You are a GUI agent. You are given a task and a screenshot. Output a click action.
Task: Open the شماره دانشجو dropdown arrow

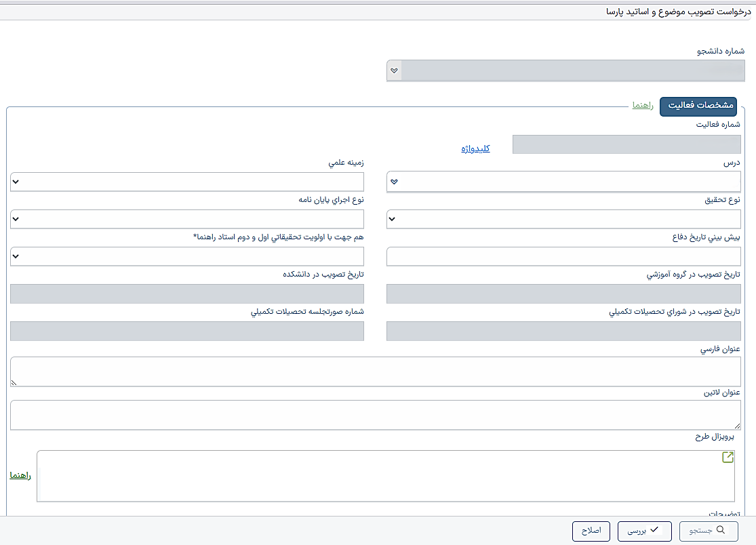pos(394,70)
